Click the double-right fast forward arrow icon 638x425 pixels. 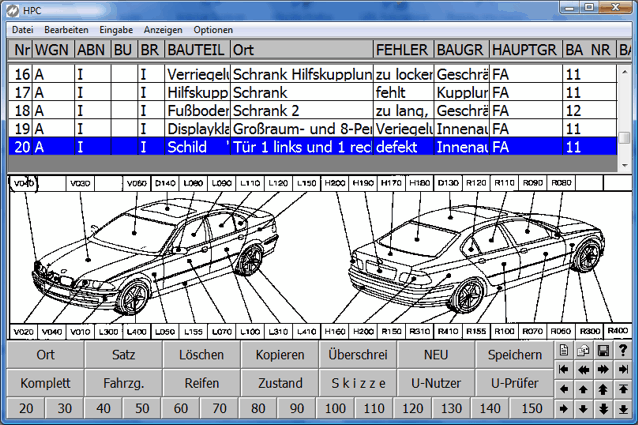603,369
